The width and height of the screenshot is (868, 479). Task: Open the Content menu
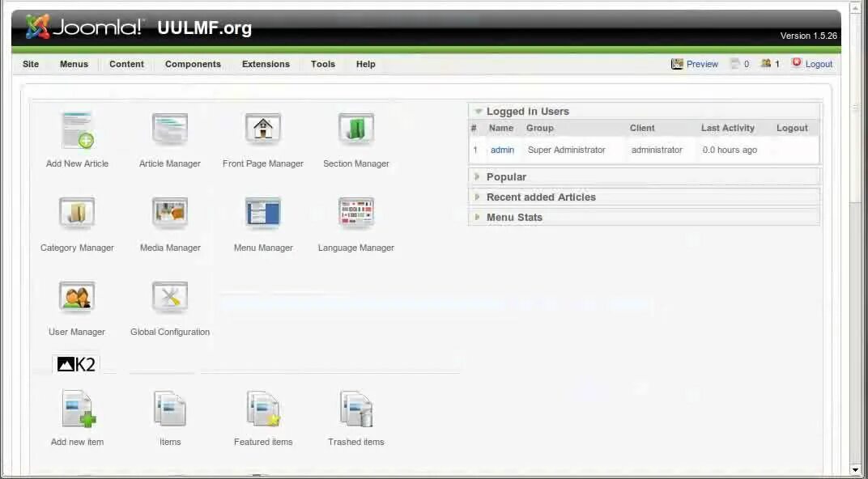127,64
